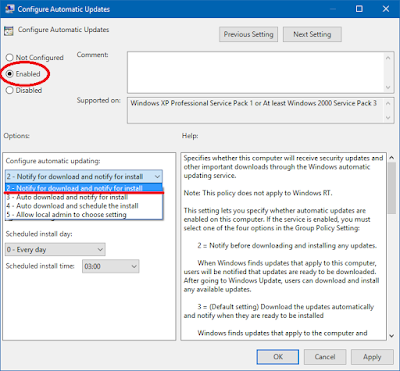
Task: Click the 'Configure automatic updating:' label
Action: coord(53,161)
